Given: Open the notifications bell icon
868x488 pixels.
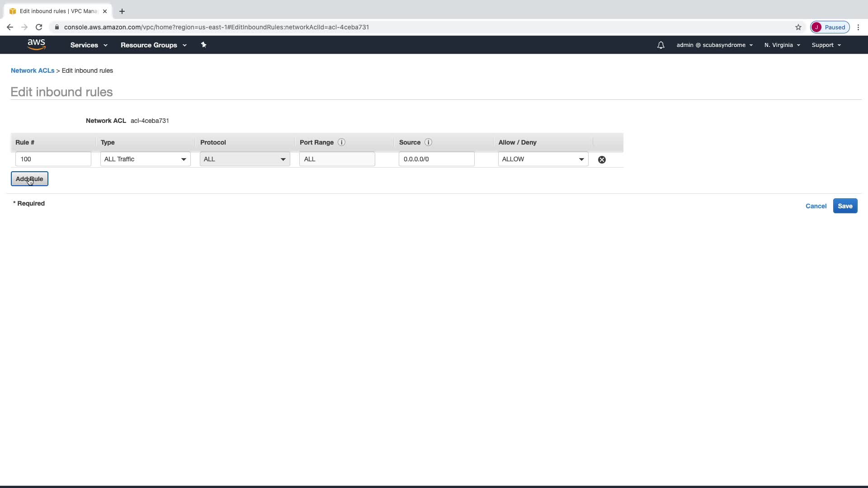Looking at the screenshot, I should tap(660, 45).
